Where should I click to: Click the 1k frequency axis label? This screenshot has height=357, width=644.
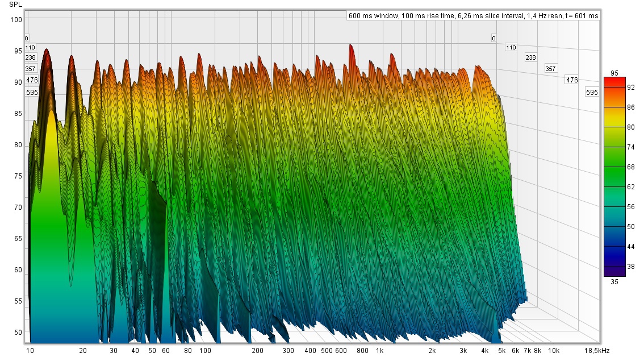380,351
